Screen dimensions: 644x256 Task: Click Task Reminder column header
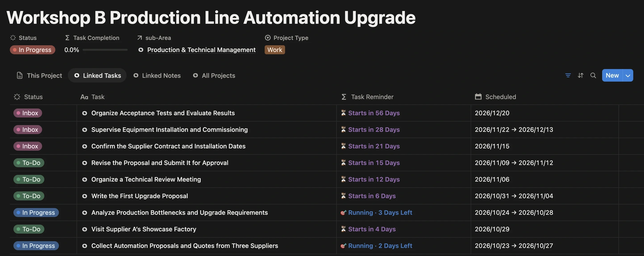click(367, 97)
